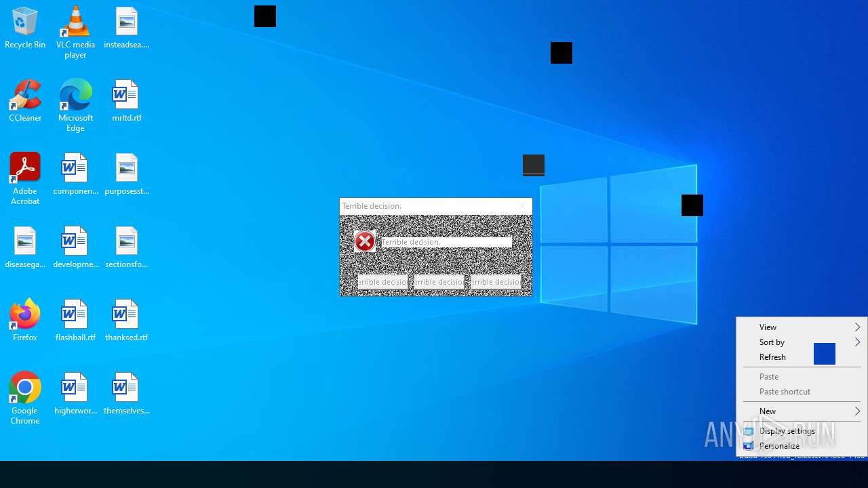This screenshot has height=488, width=868.
Task: Open the Recycle Bin desktop icon
Action: pyautogui.click(x=25, y=28)
